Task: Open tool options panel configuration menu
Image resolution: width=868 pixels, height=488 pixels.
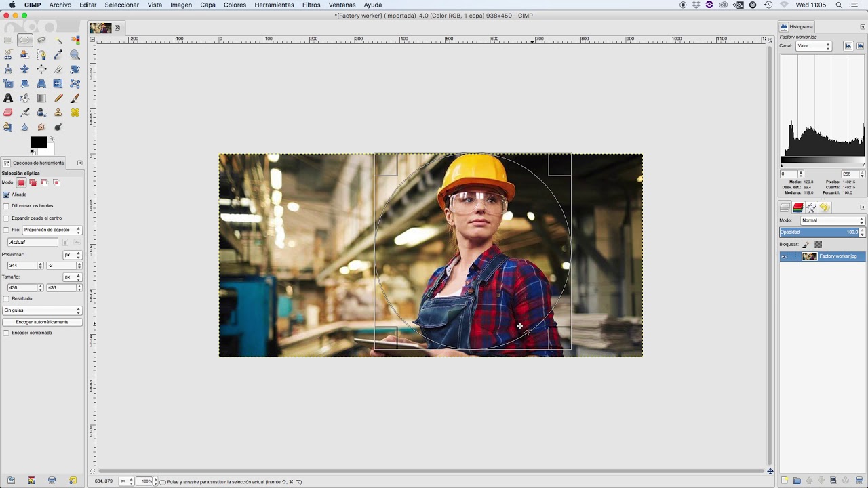Action: click(x=79, y=163)
